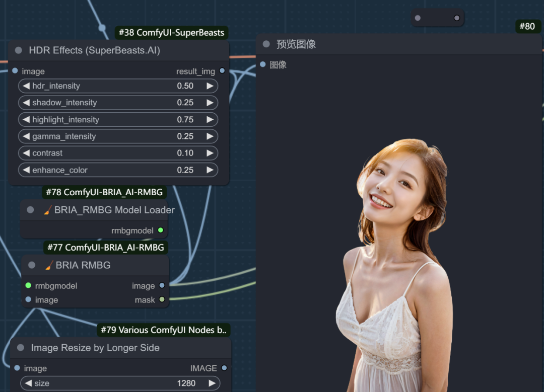Click the #78 ComfyUI-BRIA_AI-RMBG badge
Viewport: 544px width, 392px height.
[104, 192]
